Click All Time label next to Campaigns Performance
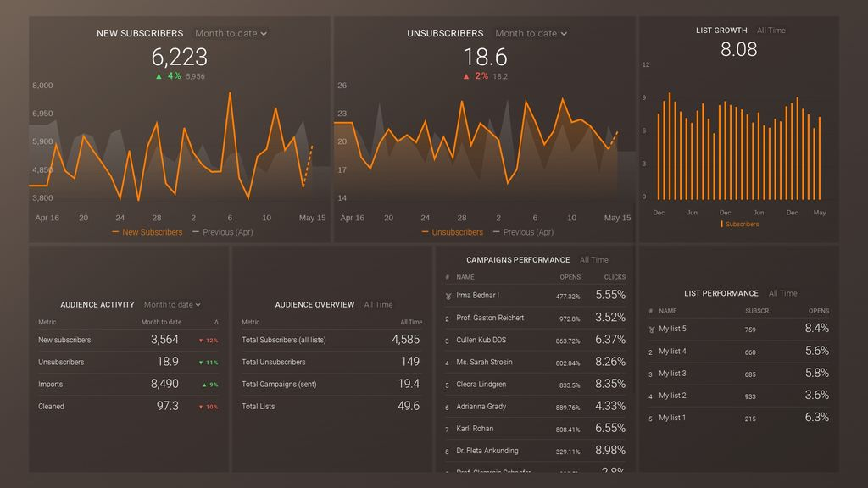This screenshot has width=868, height=488. [594, 259]
